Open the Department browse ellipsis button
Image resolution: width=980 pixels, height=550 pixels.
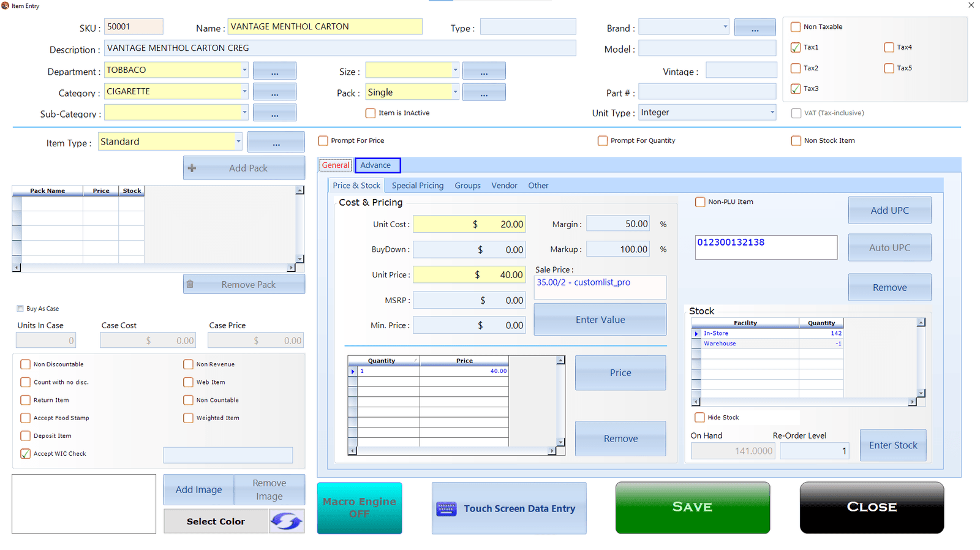pos(274,71)
